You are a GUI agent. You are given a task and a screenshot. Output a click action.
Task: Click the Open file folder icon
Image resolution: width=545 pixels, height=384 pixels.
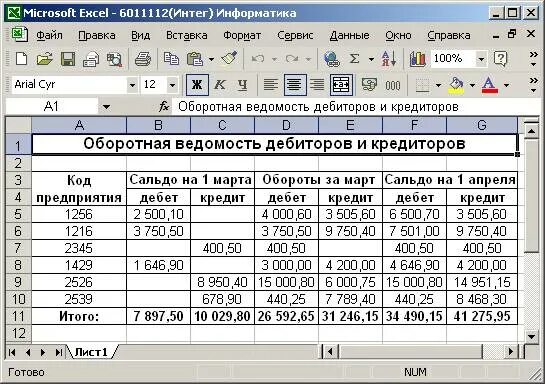point(44,59)
